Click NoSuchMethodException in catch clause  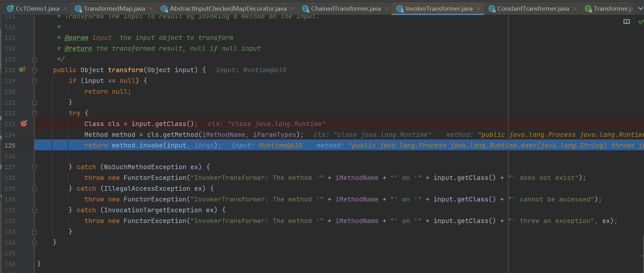tap(145, 167)
